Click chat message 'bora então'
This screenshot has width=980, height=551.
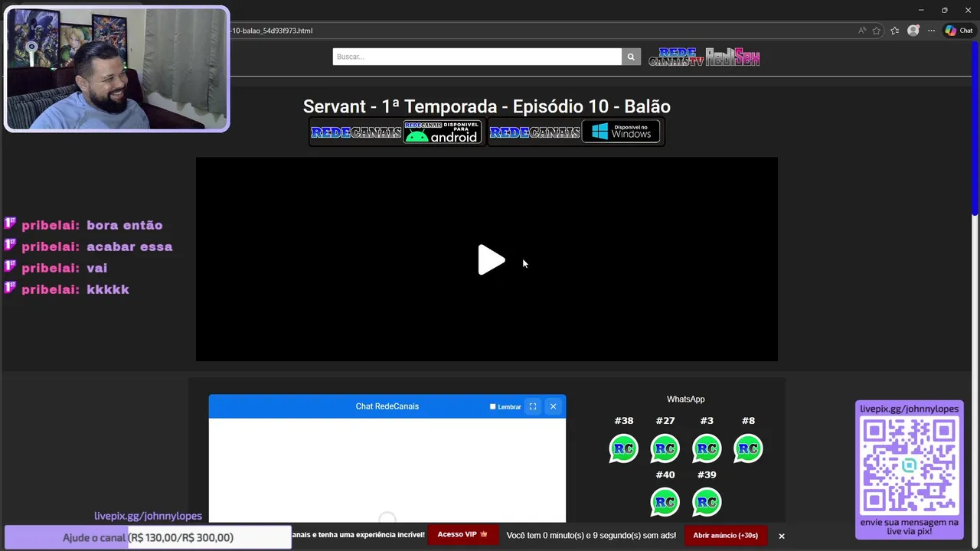(124, 225)
